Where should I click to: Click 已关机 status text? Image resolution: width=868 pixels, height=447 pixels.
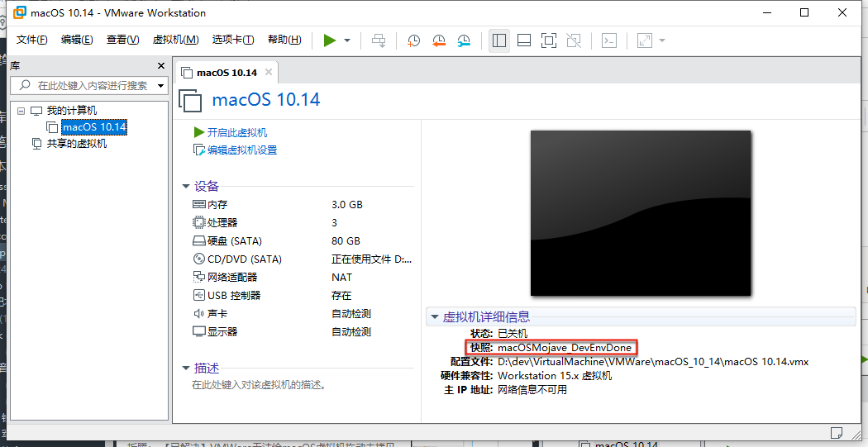coord(513,334)
